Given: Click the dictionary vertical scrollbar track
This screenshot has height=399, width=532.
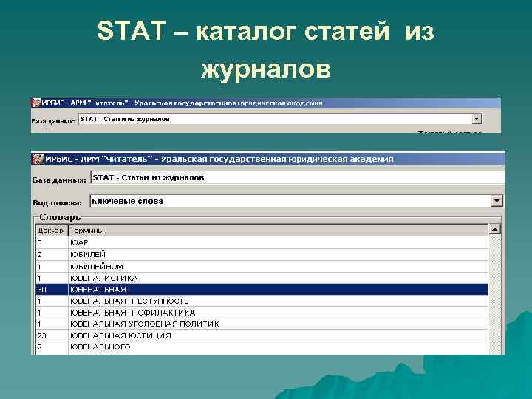Looking at the screenshot, I should point(494,295).
